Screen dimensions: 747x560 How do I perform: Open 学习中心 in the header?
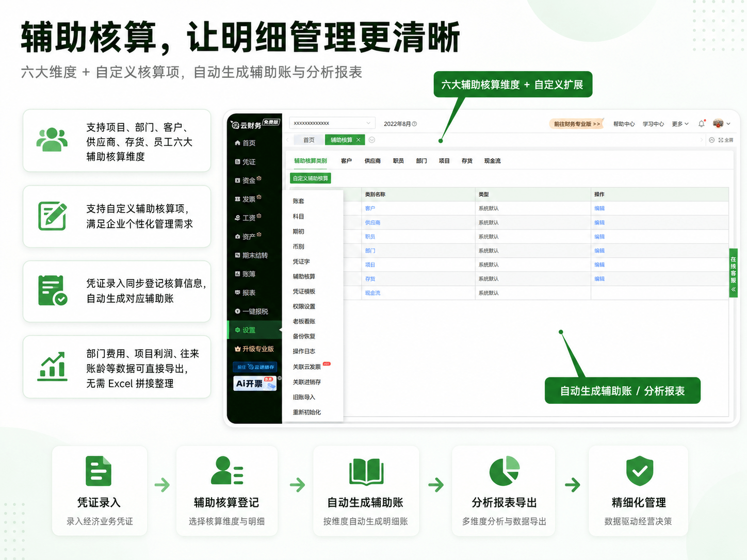coord(653,124)
